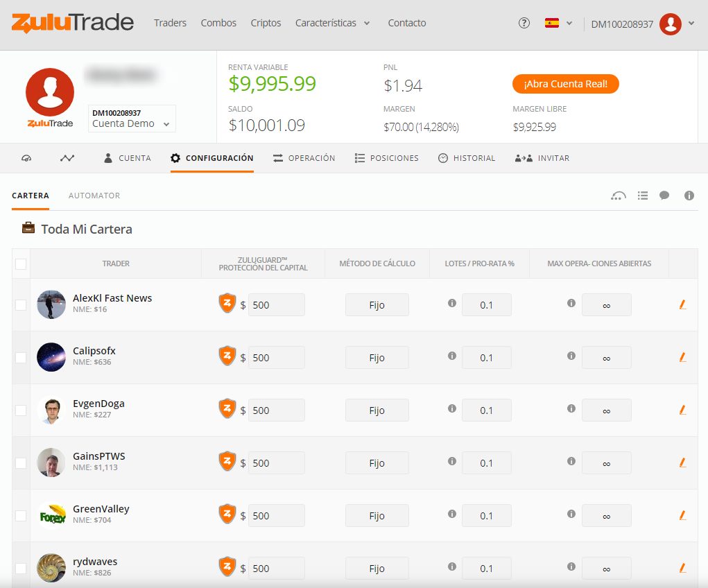This screenshot has width=708, height=588.
Task: Click ZuluGuard shield for AlexKl Fast News
Action: click(x=227, y=304)
